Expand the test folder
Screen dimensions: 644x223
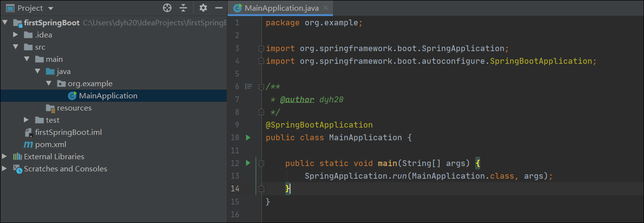27,120
